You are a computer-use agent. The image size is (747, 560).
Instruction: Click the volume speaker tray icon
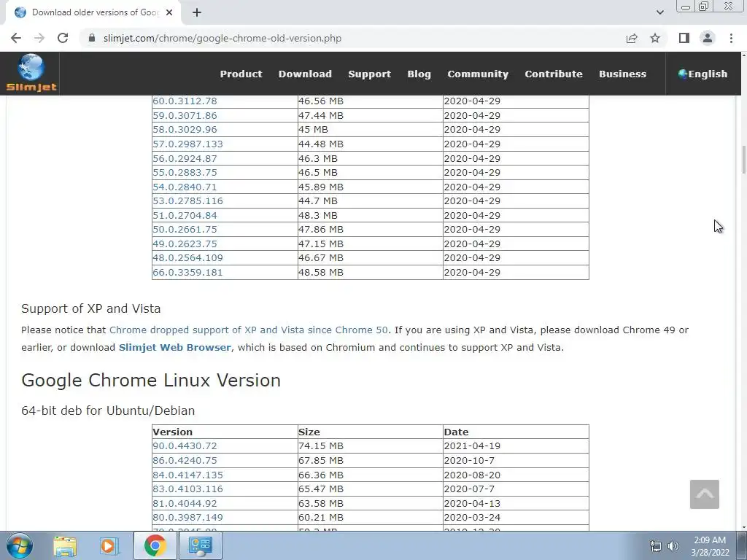673,547
